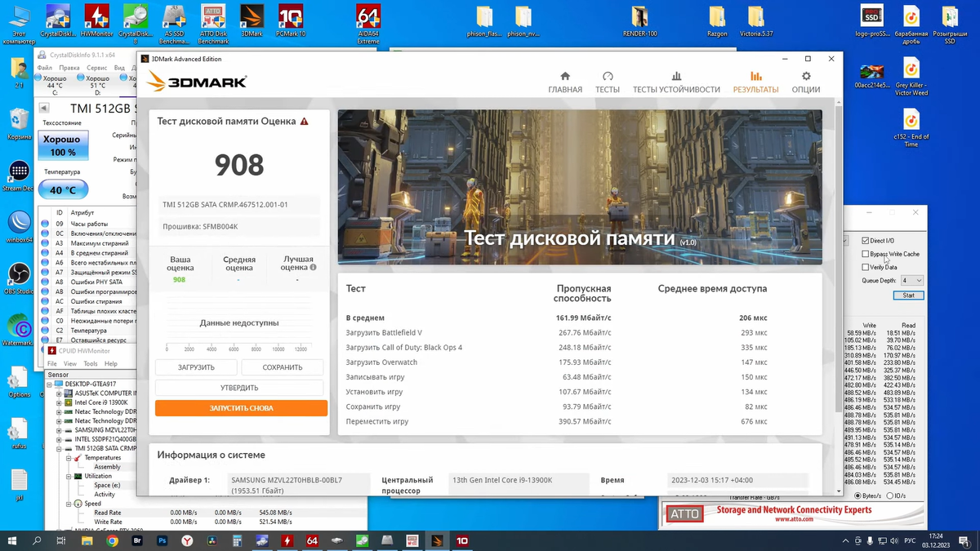
Task: Open the Windows Start menu
Action: click(x=11, y=540)
